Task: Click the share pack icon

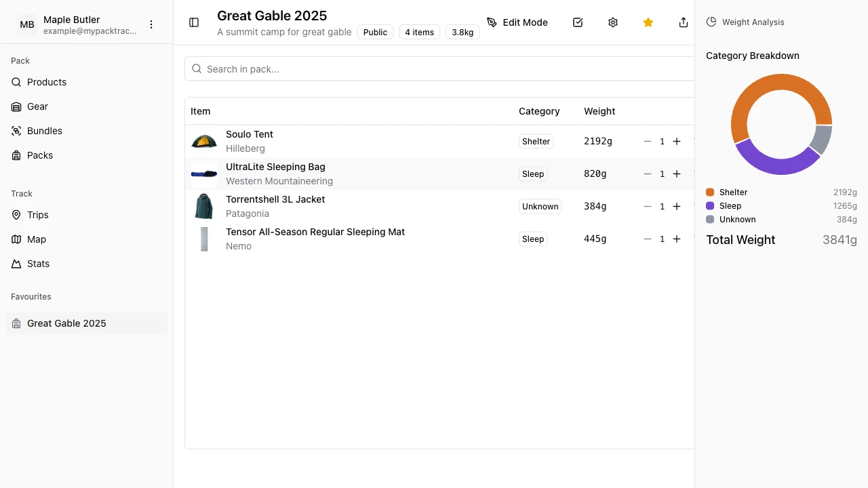Action: tap(683, 22)
